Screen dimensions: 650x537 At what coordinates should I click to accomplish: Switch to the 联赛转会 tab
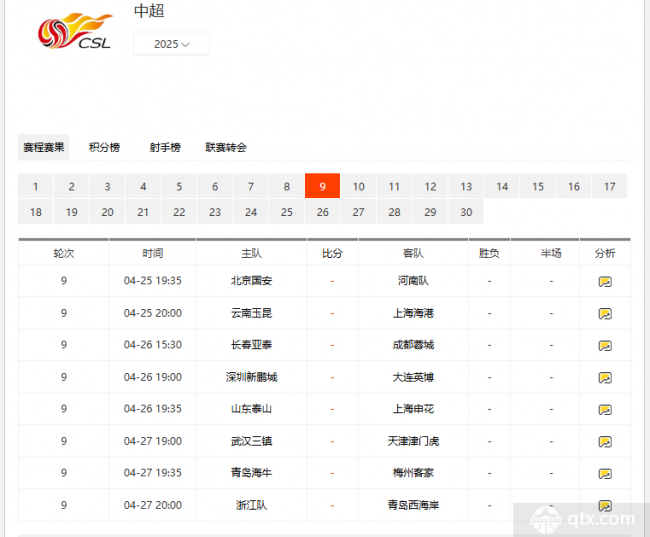226,147
